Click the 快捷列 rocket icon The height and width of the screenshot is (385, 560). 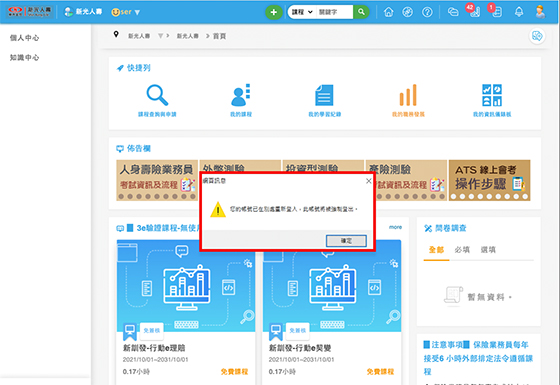120,68
